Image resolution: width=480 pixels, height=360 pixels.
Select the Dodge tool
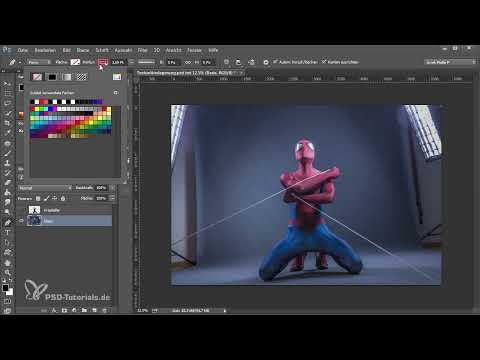[7, 212]
